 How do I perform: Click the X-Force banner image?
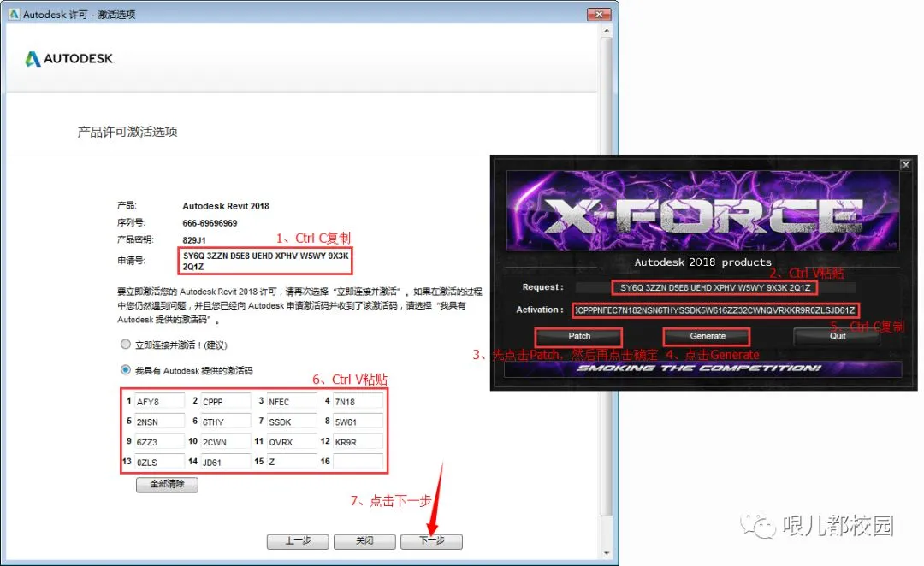point(703,210)
